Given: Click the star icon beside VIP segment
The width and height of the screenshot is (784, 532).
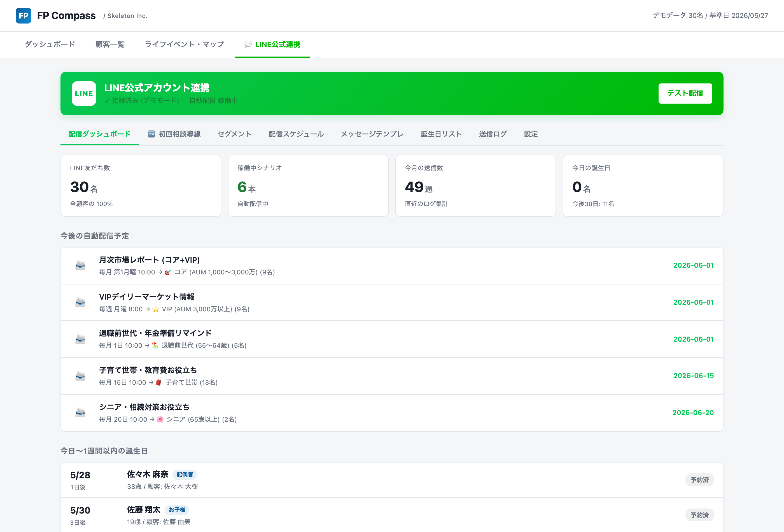Looking at the screenshot, I should pyautogui.click(x=155, y=309).
